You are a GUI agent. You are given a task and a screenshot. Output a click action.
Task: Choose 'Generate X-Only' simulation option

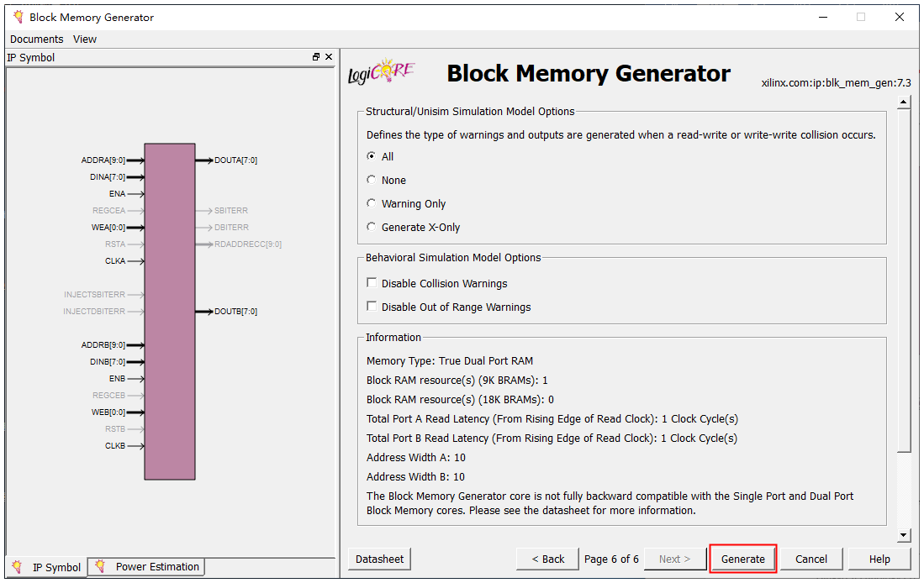(x=372, y=227)
